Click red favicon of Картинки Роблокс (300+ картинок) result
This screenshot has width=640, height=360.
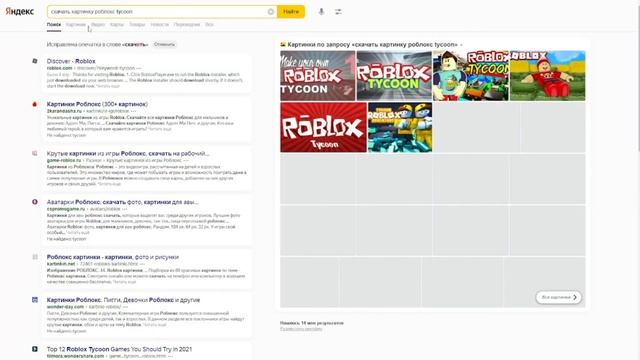[35, 104]
